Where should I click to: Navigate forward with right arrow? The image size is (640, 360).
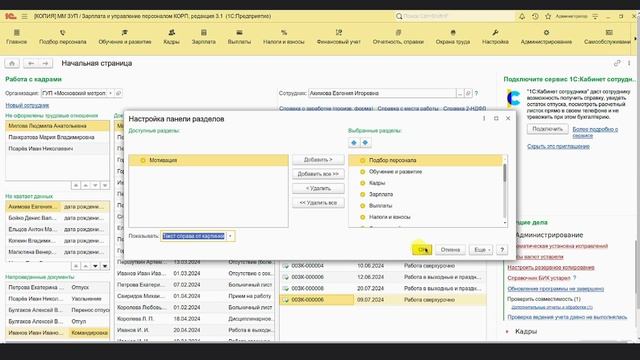(45, 63)
